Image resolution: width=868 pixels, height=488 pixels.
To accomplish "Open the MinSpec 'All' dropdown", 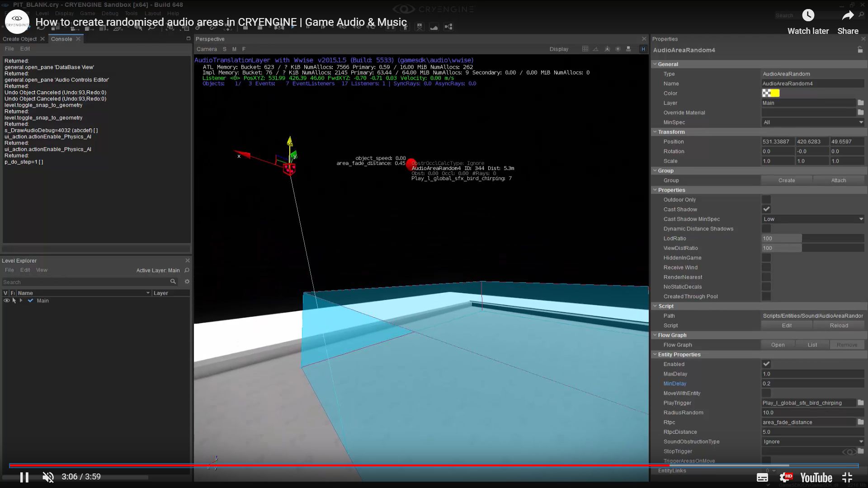I will coord(812,122).
